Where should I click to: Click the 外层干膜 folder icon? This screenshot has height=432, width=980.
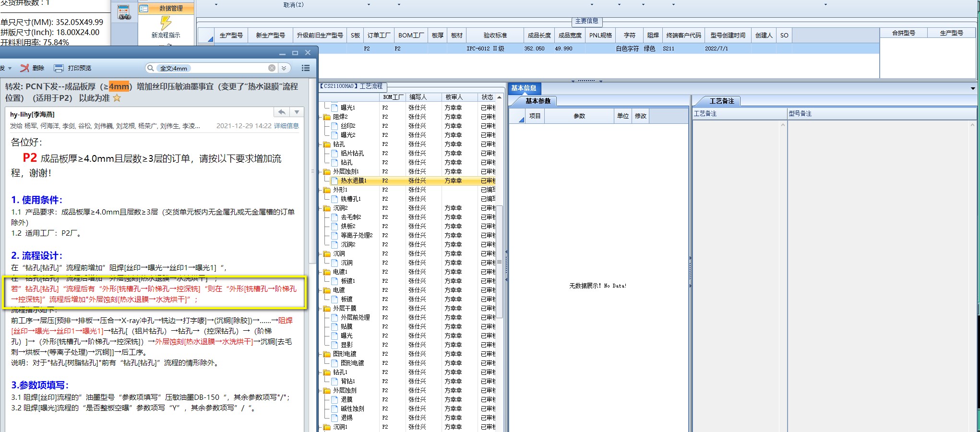(x=327, y=308)
